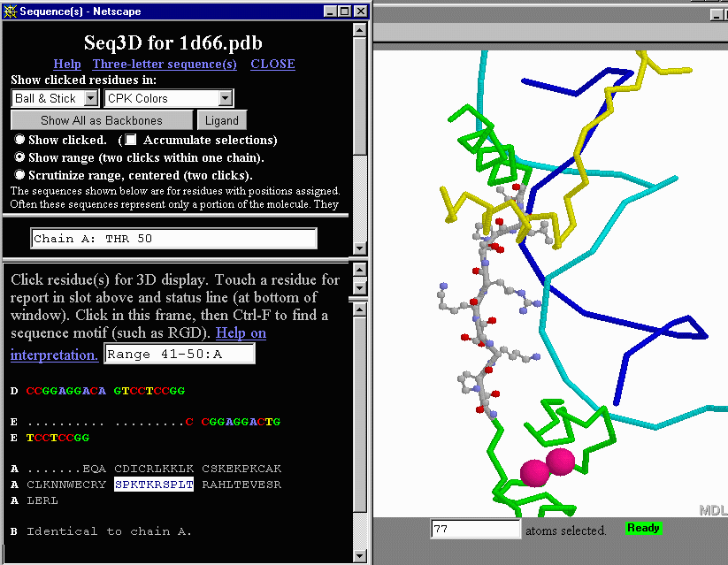Minimize the Sequence(s) Netscape window
Screen dimensions: 728x565
coord(330,11)
